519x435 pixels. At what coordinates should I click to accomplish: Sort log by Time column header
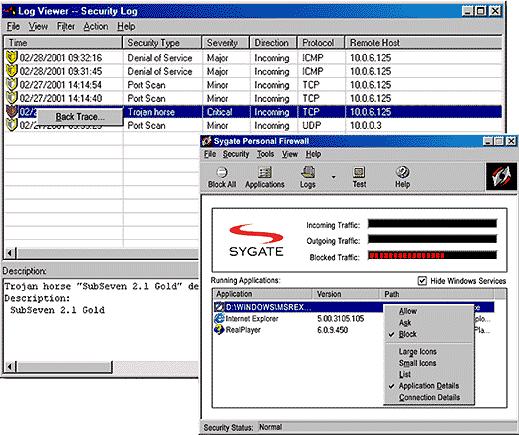click(x=63, y=43)
